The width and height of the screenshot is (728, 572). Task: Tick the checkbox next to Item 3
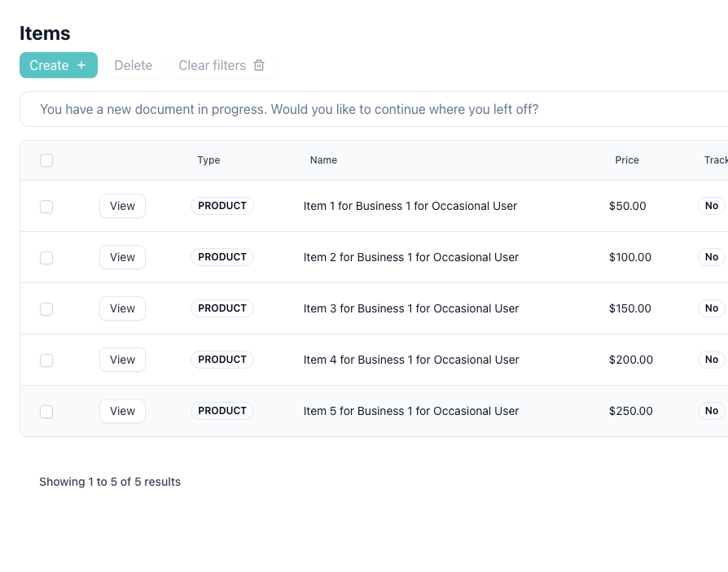point(46,309)
